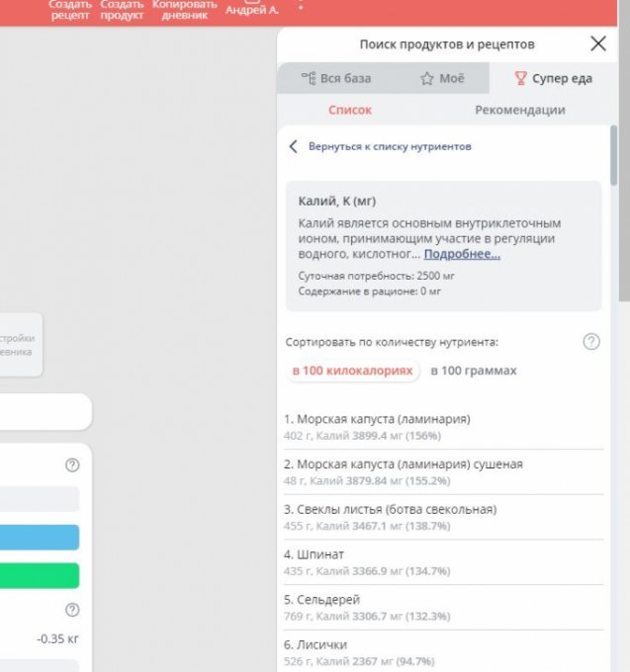Switch to the Моё tab
Image resolution: width=630 pixels, height=672 pixels.
pyautogui.click(x=440, y=78)
